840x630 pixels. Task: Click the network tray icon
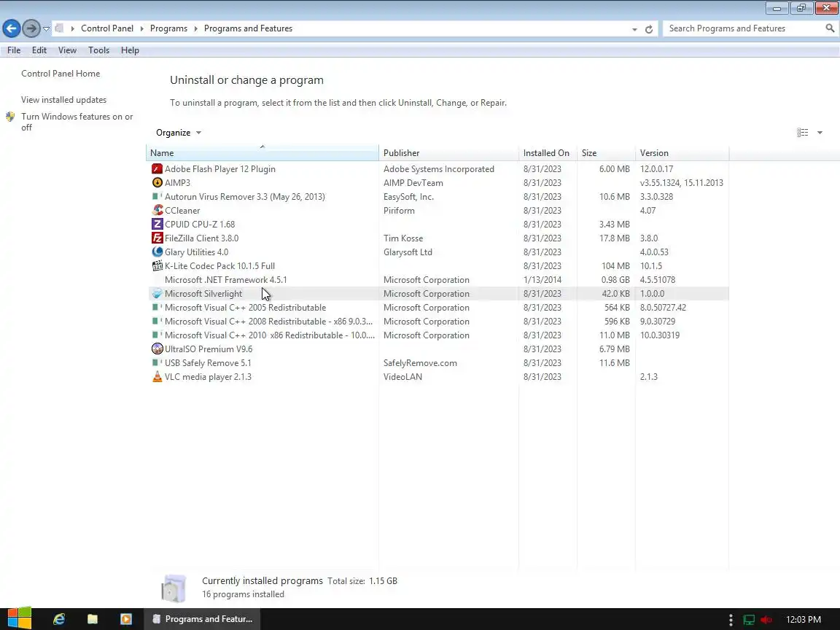pyautogui.click(x=749, y=620)
